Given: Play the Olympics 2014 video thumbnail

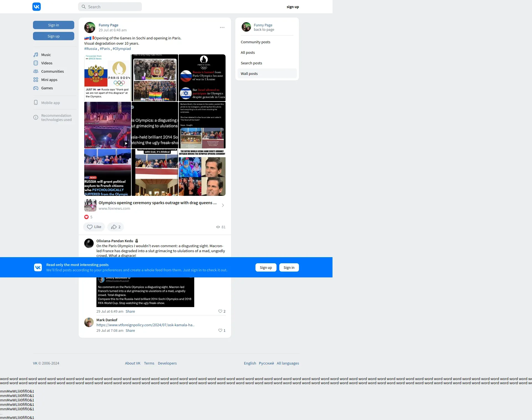Looking at the screenshot, I should point(126,143).
